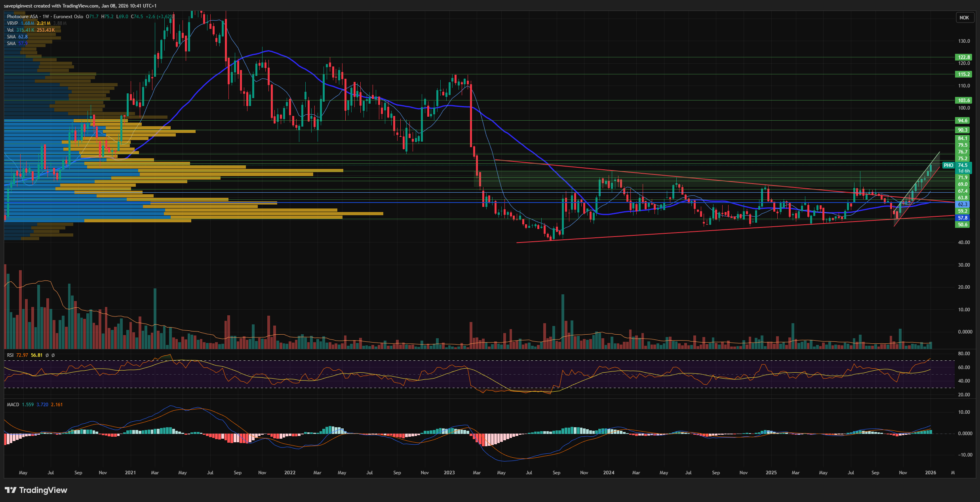
Task: Click the 1d 6h bar countdown label
Action: [x=963, y=171]
